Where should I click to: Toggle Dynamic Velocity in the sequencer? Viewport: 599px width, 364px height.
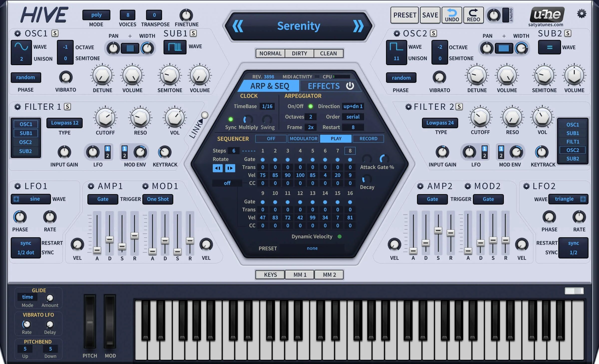coord(340,237)
